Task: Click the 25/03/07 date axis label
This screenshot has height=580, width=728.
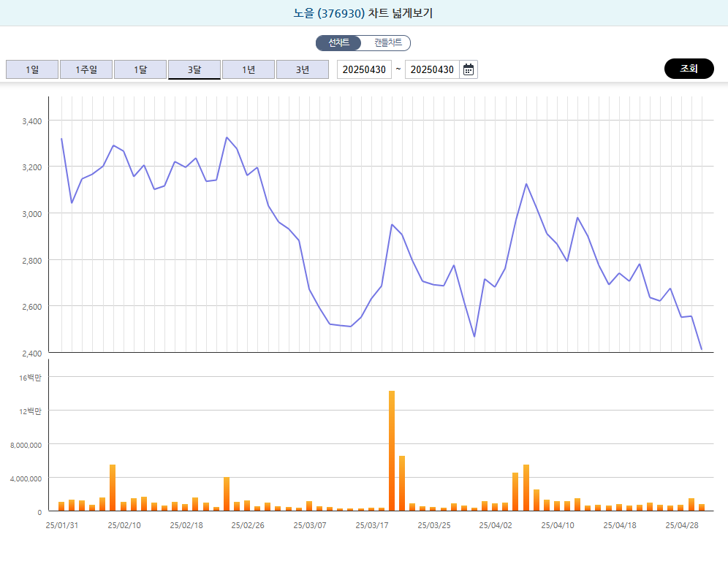Action: (310, 525)
